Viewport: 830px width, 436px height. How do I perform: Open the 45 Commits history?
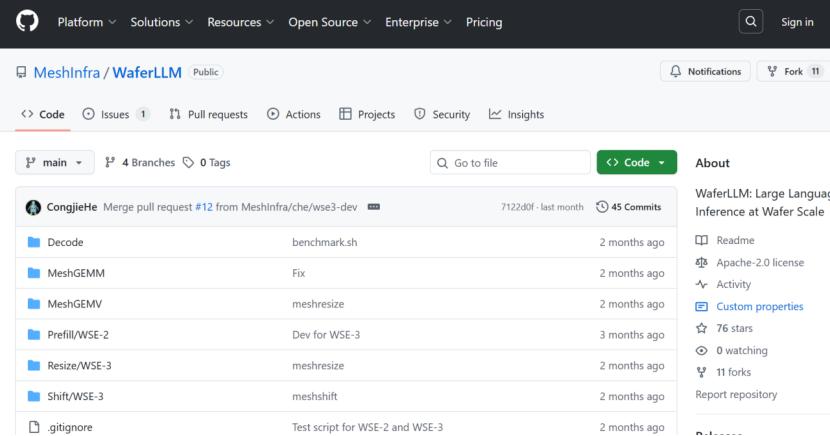(629, 207)
